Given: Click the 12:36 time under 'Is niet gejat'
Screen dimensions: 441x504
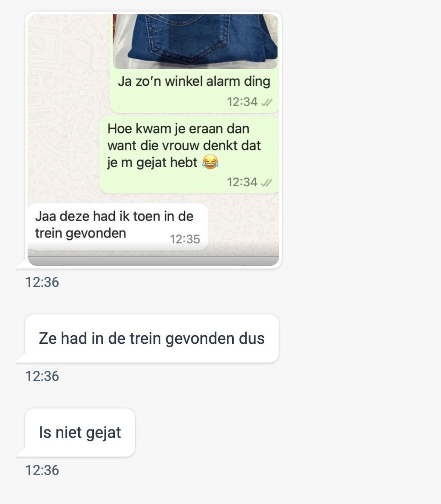Looking at the screenshot, I should pos(42,471).
